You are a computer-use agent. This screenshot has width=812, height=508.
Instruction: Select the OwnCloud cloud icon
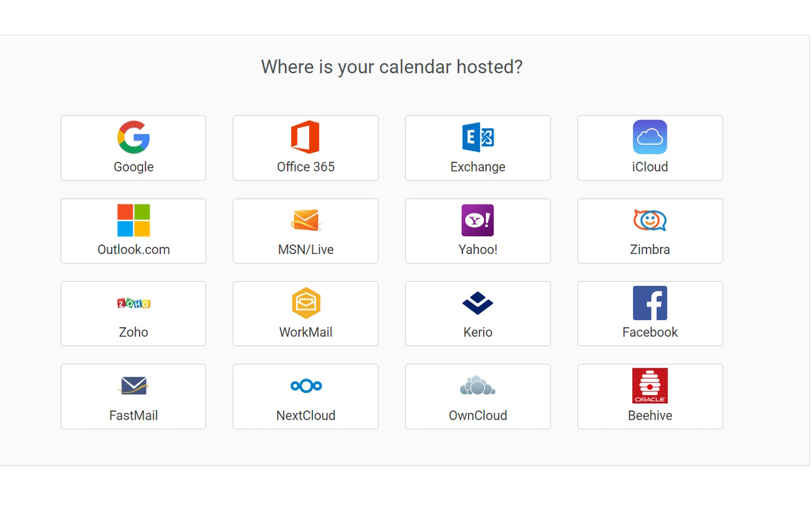[x=478, y=385]
